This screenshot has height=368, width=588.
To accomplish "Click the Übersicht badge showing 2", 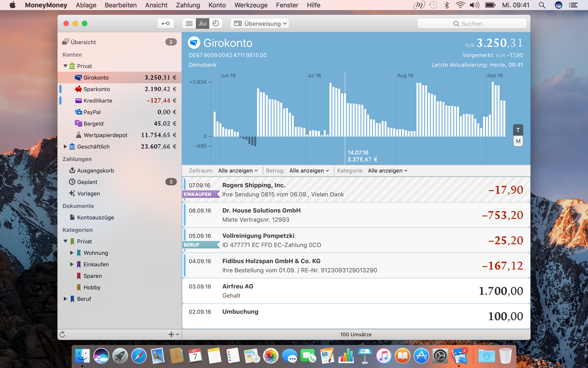I will [171, 42].
